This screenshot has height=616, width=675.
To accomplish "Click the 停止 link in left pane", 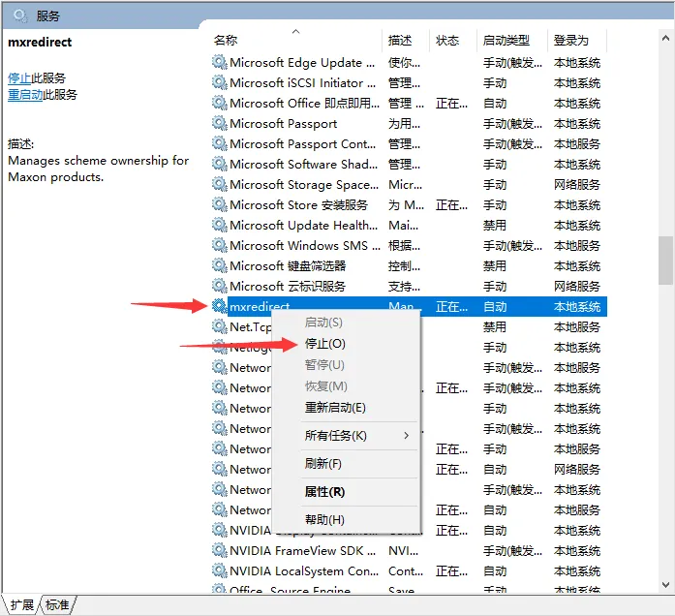I will pyautogui.click(x=19, y=77).
